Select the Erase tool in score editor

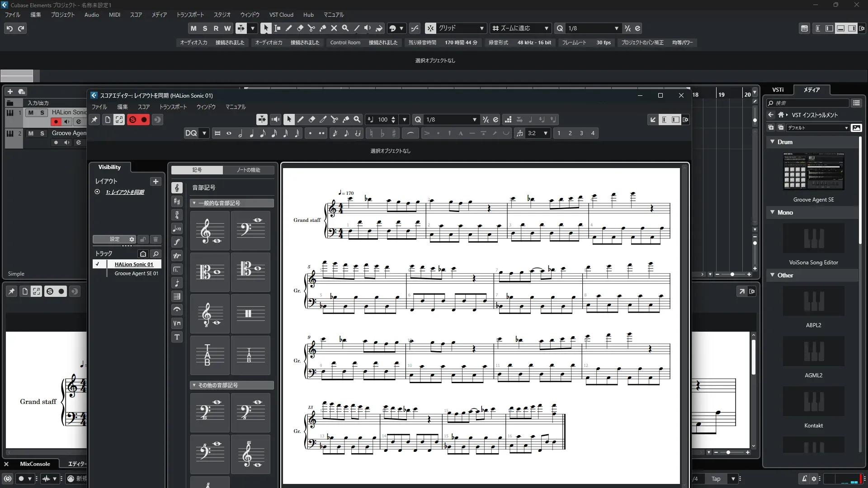[x=312, y=120]
